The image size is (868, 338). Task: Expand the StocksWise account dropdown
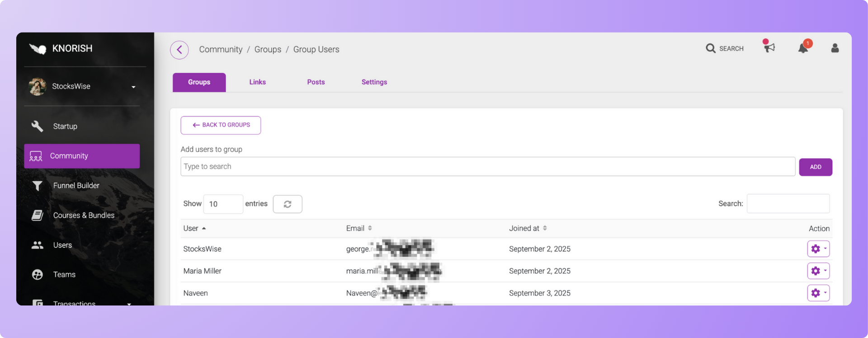[133, 87]
